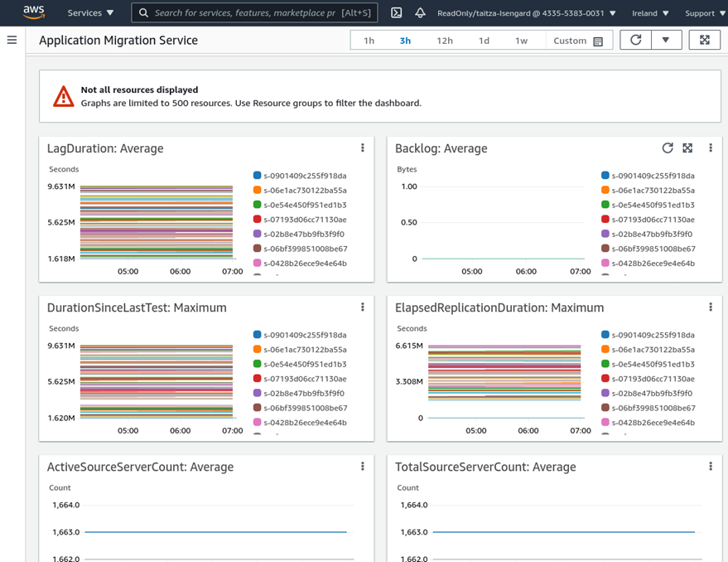Click the red s-07193d06cc71130ae swatch in Backlog legend

click(605, 219)
